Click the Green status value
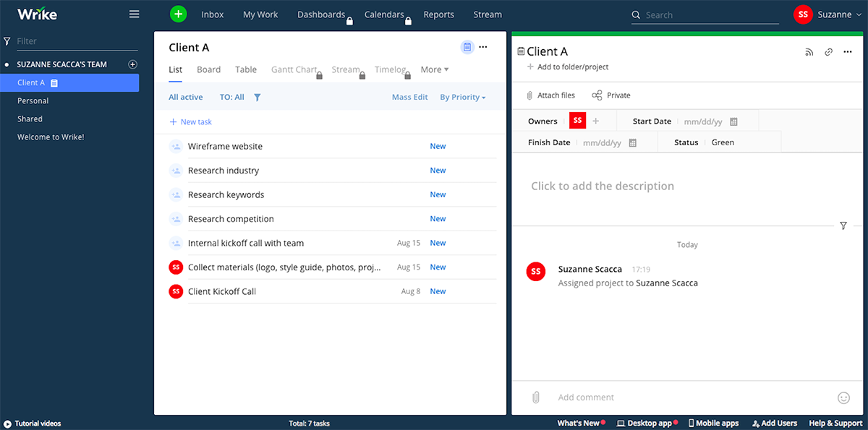This screenshot has width=868, height=430. tap(723, 142)
